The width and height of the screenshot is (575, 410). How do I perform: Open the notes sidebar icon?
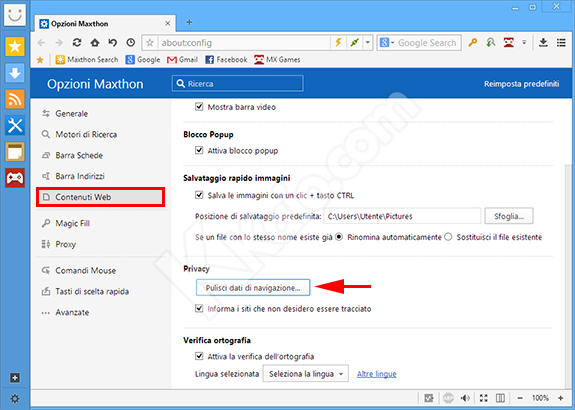(15, 152)
